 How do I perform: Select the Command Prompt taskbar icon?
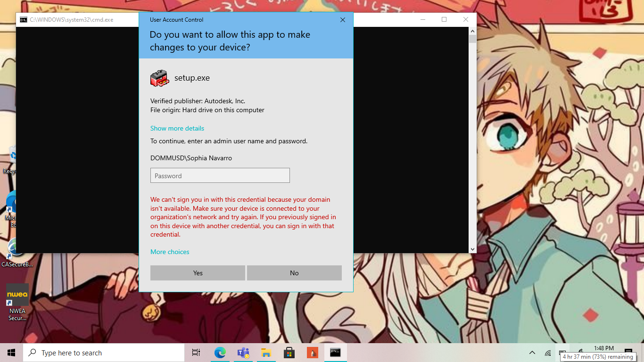coord(335,353)
